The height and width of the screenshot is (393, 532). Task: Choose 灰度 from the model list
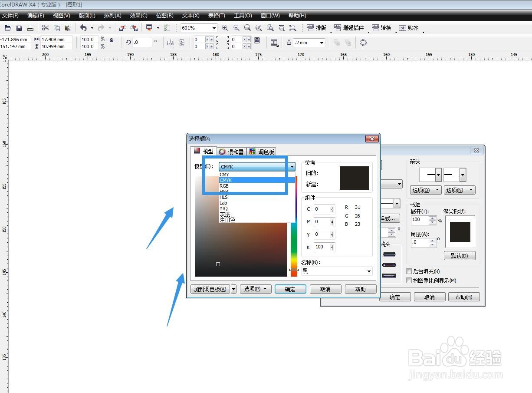point(257,214)
